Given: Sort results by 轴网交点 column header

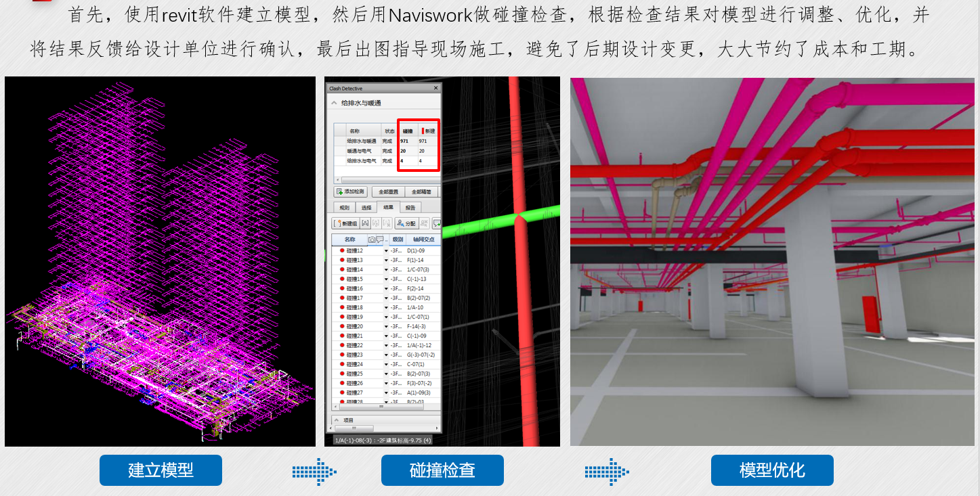Looking at the screenshot, I should coord(423,240).
